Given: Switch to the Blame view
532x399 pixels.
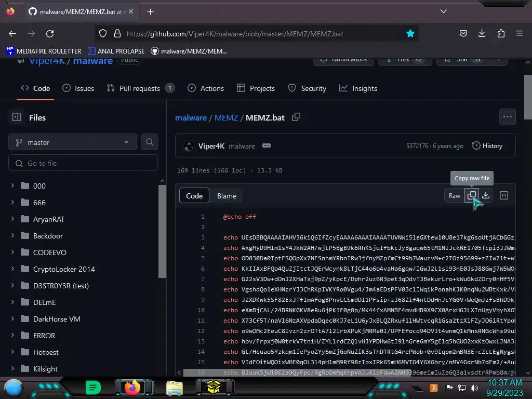Looking at the screenshot, I should (227, 196).
